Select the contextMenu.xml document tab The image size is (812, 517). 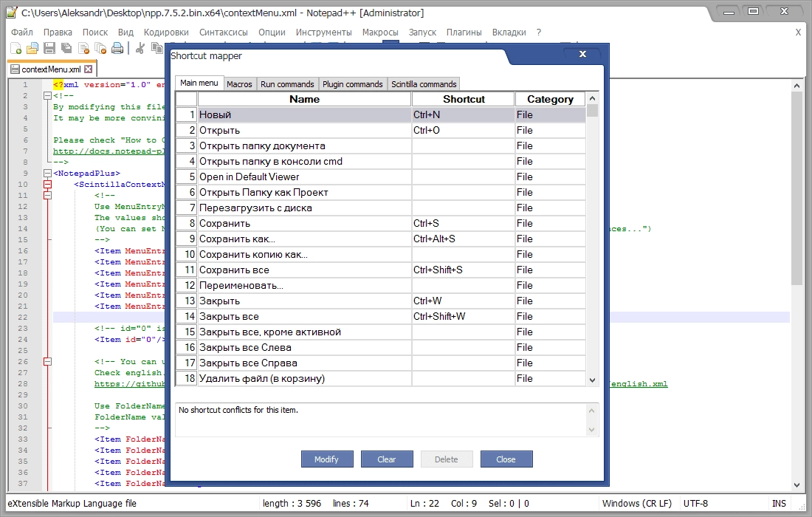[51, 69]
